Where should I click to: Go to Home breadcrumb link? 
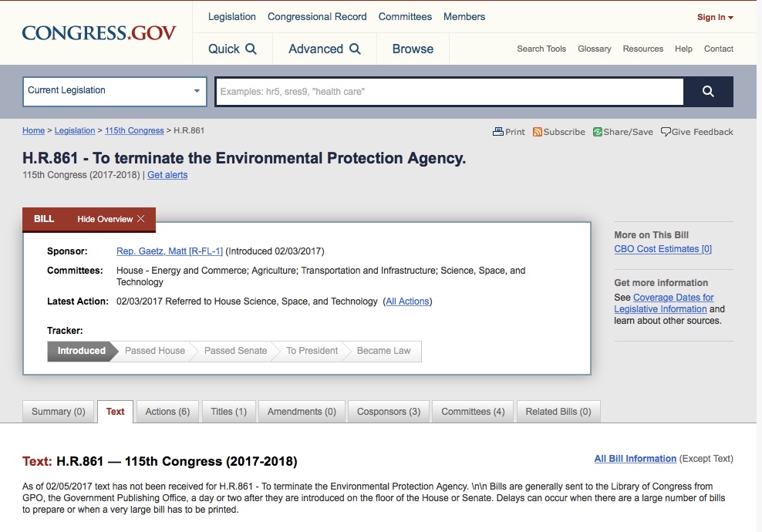pyautogui.click(x=33, y=130)
